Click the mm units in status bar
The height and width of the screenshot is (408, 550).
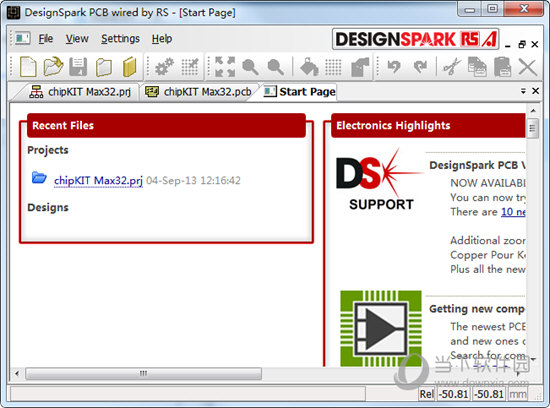point(518,394)
